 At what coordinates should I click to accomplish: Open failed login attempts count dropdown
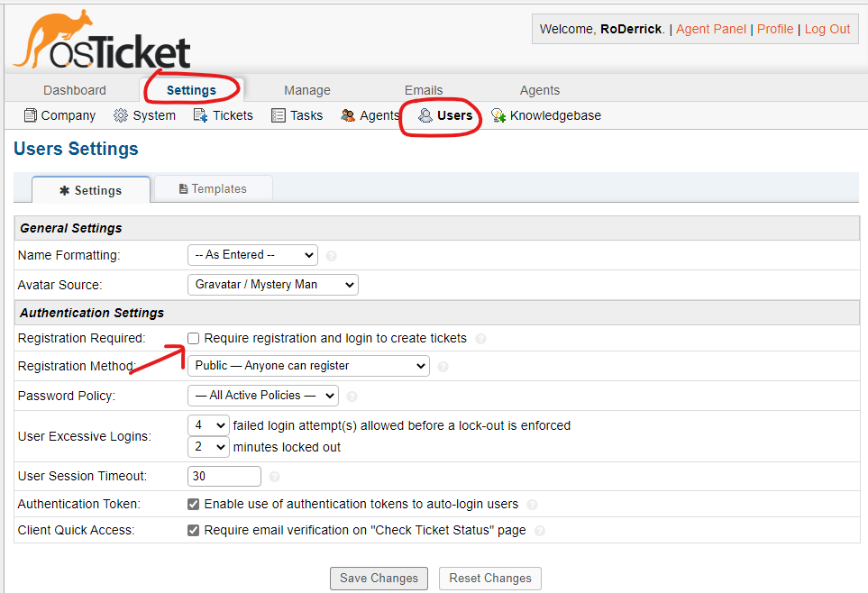pos(208,425)
